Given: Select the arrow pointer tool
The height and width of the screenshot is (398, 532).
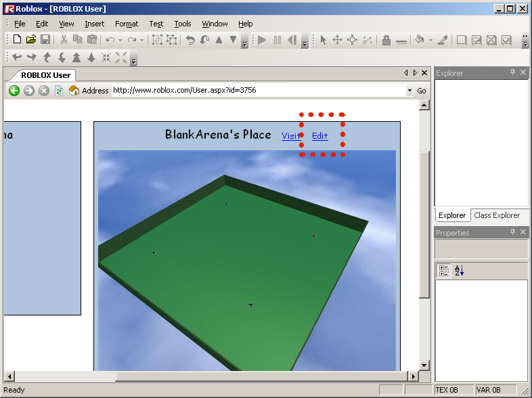Looking at the screenshot, I should point(323,40).
